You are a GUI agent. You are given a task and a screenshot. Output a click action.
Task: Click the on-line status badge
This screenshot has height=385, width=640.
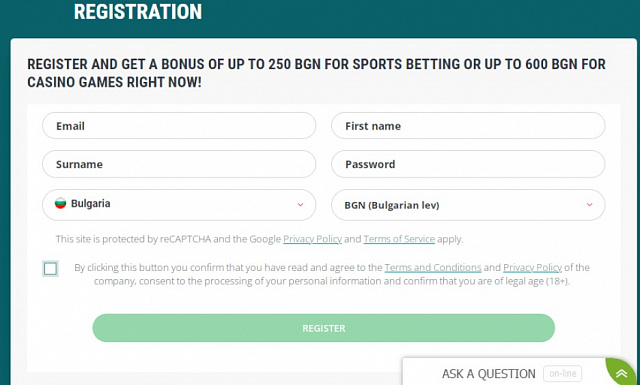tap(562, 374)
